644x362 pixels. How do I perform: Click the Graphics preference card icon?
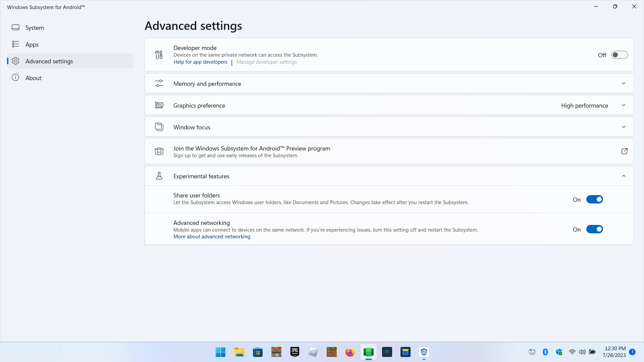[159, 105]
